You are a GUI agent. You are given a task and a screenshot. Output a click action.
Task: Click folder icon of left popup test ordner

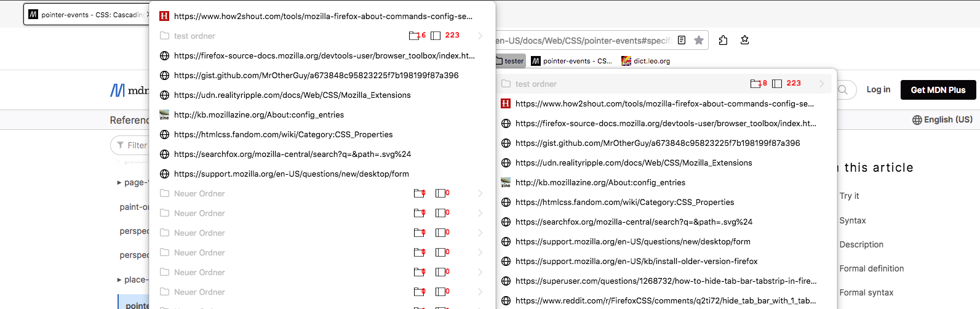(x=164, y=36)
